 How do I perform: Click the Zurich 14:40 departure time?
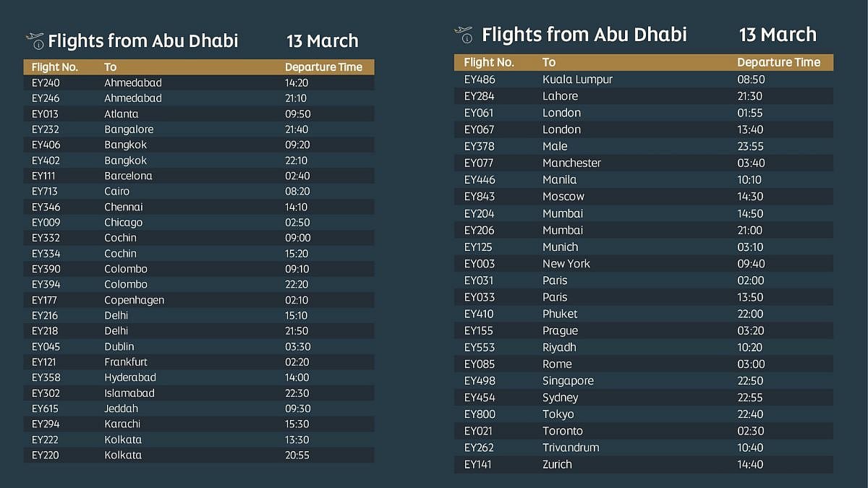point(750,464)
